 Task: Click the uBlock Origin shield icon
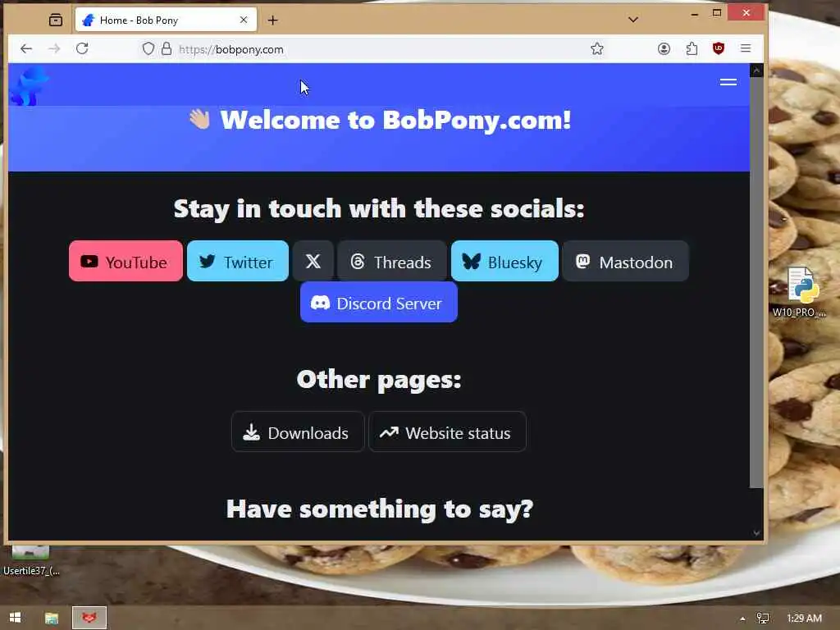[719, 48]
